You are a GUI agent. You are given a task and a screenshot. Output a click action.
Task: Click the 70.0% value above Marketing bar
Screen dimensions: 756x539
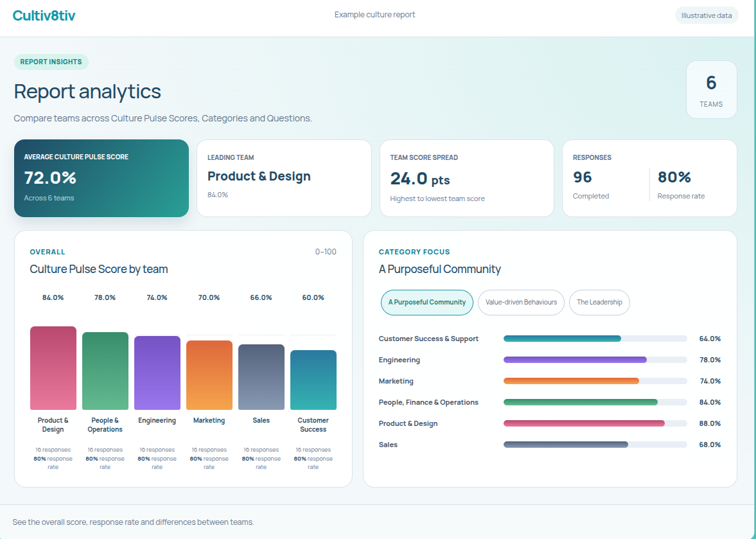coord(209,297)
